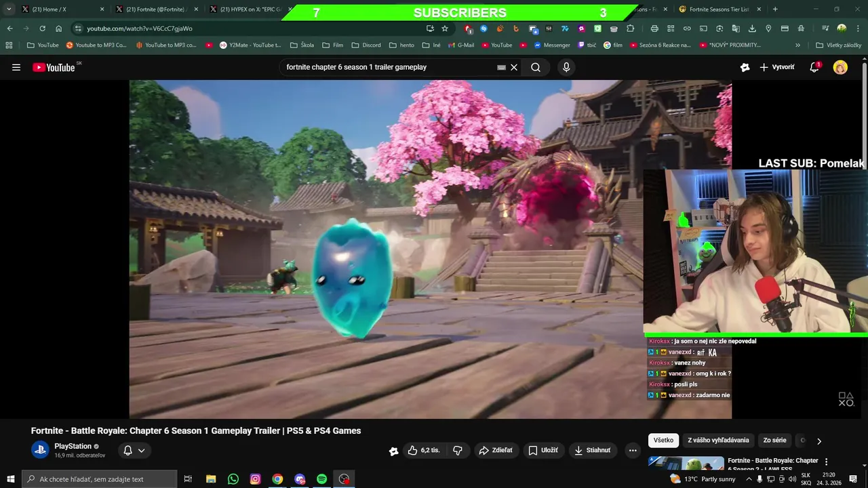This screenshot has height=488, width=868.
Task: Click the Vytvoriť create button
Action: pyautogui.click(x=777, y=67)
